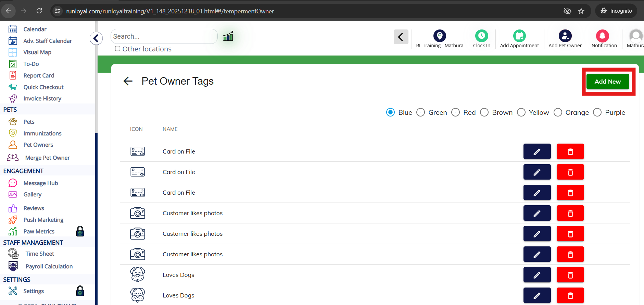The width and height of the screenshot is (644, 305).
Task: Click the Add Appointment icon
Action: [519, 36]
